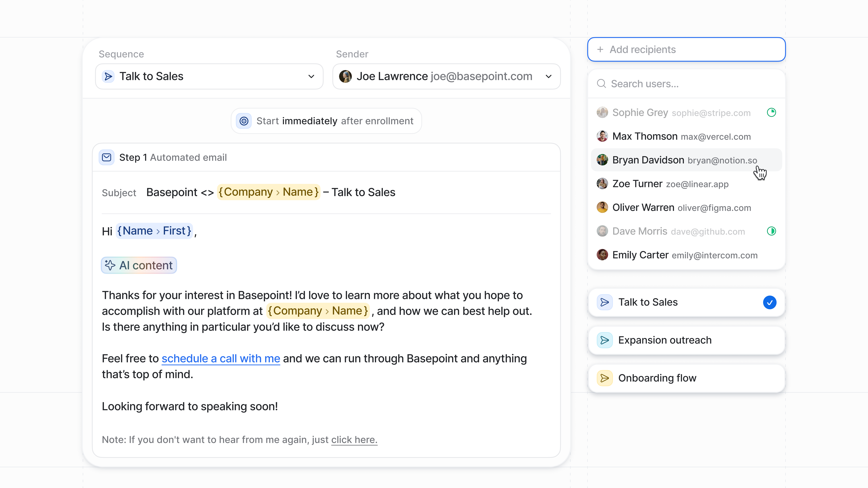Select the Company Name variable in Subject
The image size is (868, 488).
click(269, 192)
